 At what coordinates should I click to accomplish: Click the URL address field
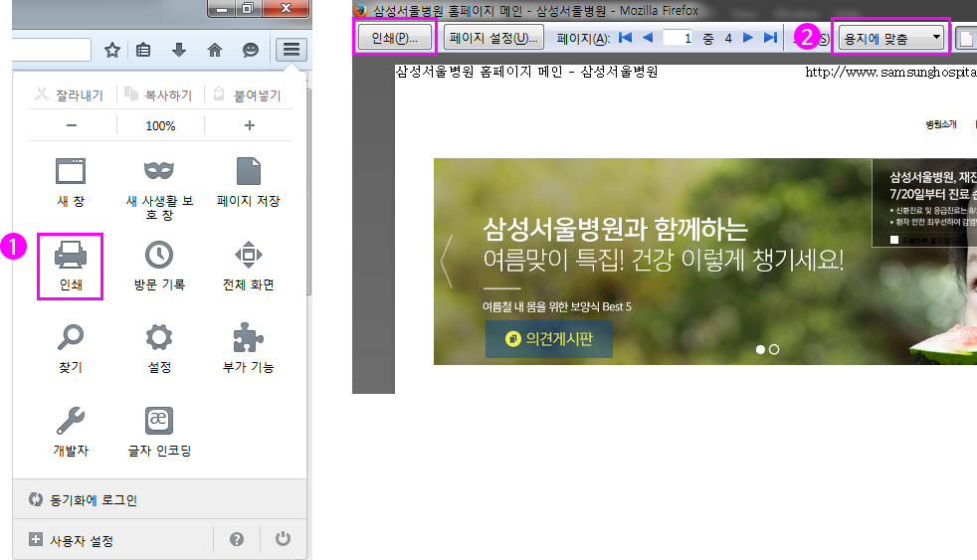51,50
